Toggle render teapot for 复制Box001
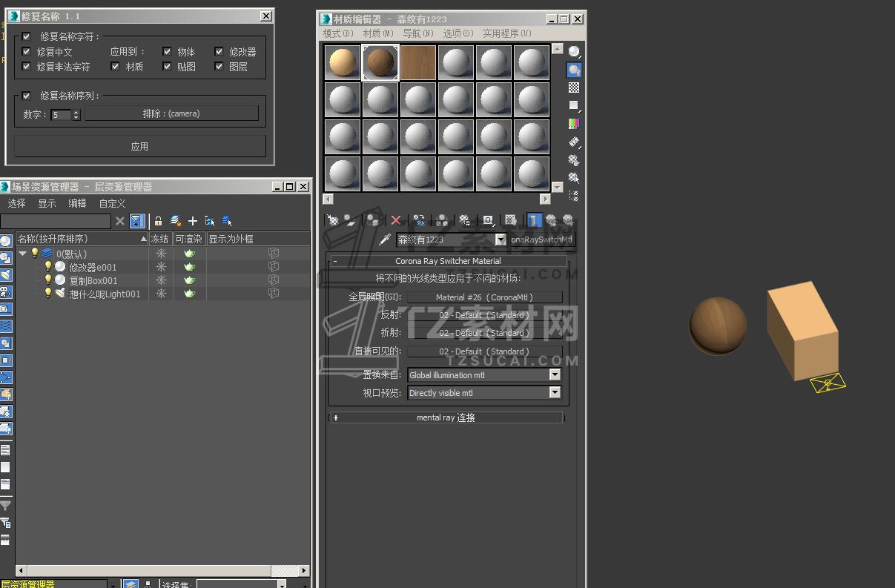 pyautogui.click(x=190, y=280)
